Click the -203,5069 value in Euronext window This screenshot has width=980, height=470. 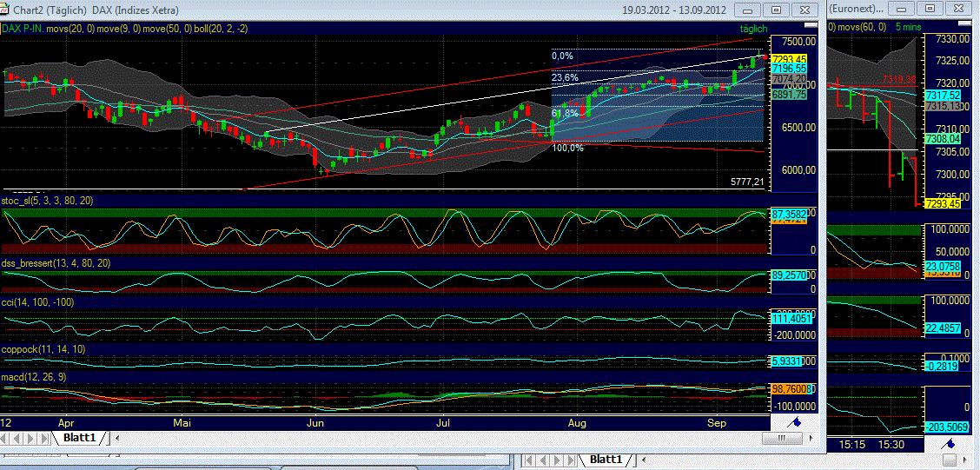[948, 427]
